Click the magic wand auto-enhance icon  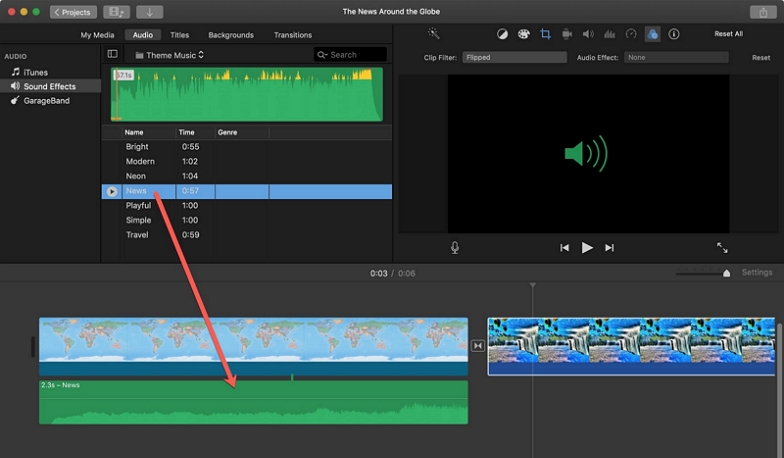pos(434,34)
